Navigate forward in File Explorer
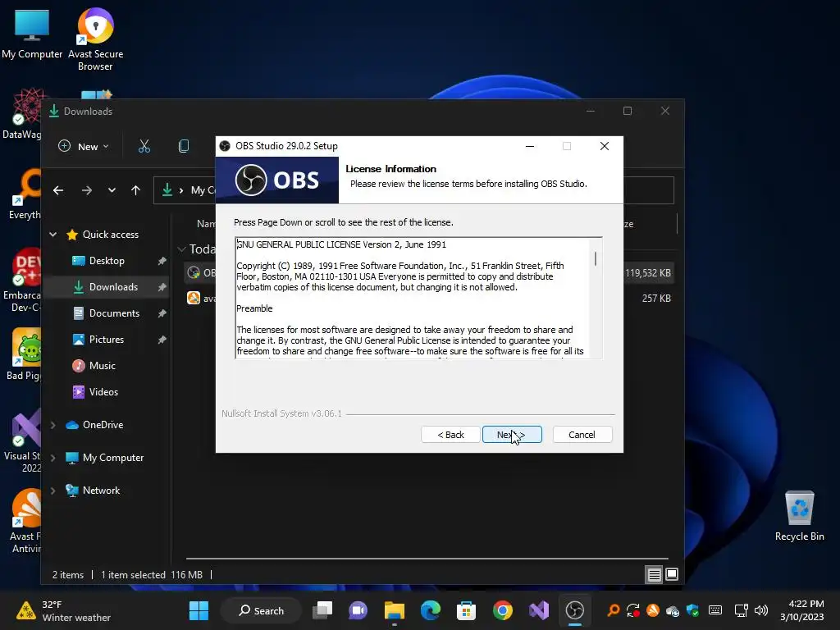 pyautogui.click(x=87, y=190)
